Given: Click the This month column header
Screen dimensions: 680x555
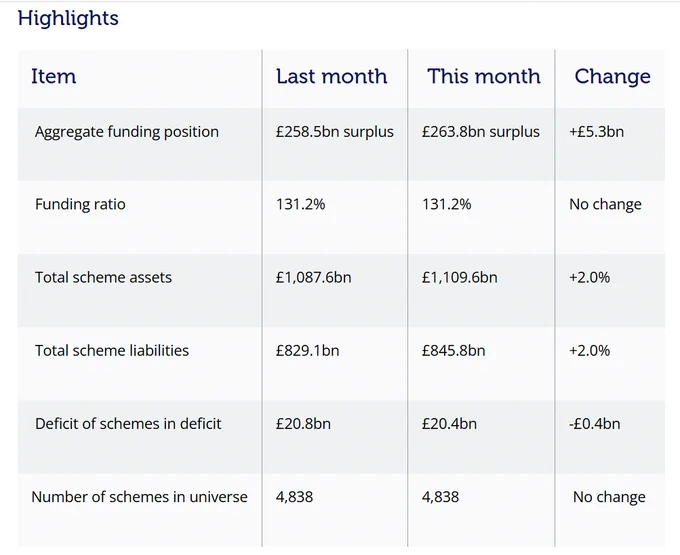Looking at the screenshot, I should pyautogui.click(x=484, y=76).
